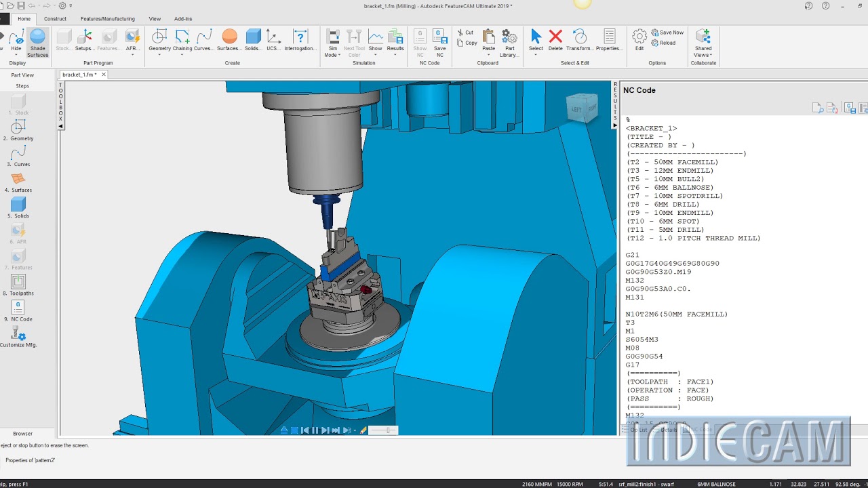The image size is (868, 488).
Task: Collapse the Toolbox side strip arrow
Action: click(60, 126)
